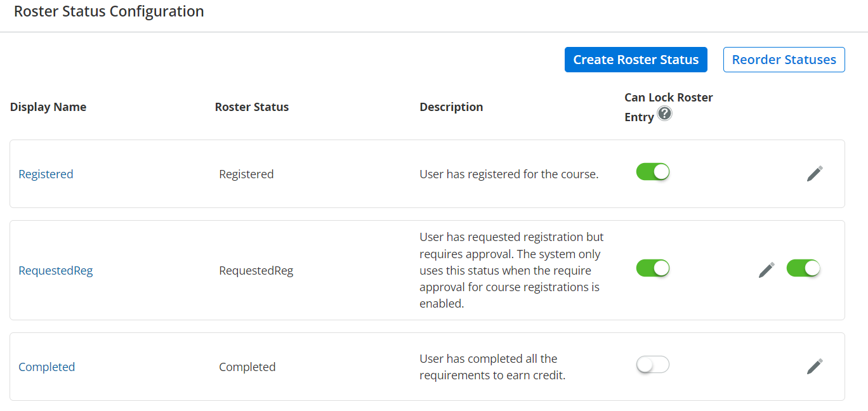Click the Create Roster Status button
The height and width of the screenshot is (411, 868).
(636, 60)
